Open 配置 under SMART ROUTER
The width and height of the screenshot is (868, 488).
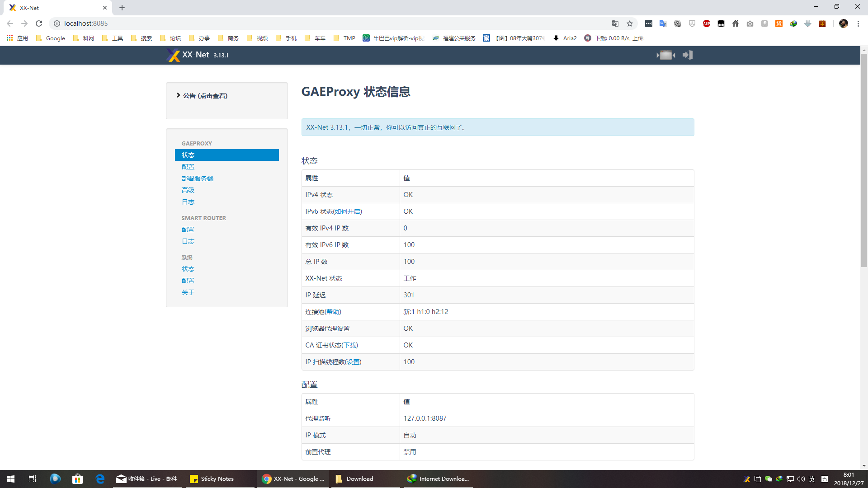(188, 230)
